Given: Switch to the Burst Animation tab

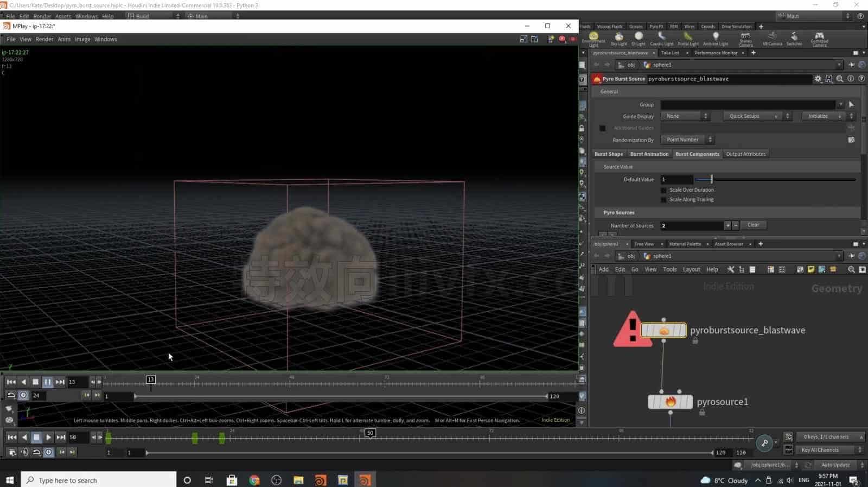Looking at the screenshot, I should 649,154.
